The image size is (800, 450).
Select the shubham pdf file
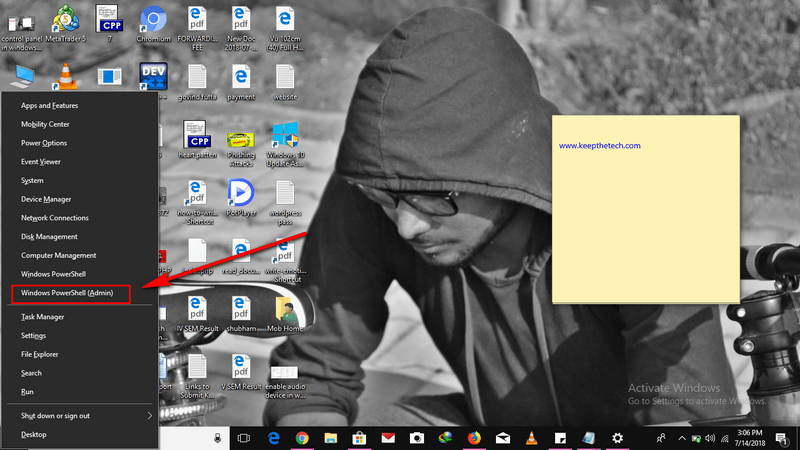click(241, 314)
